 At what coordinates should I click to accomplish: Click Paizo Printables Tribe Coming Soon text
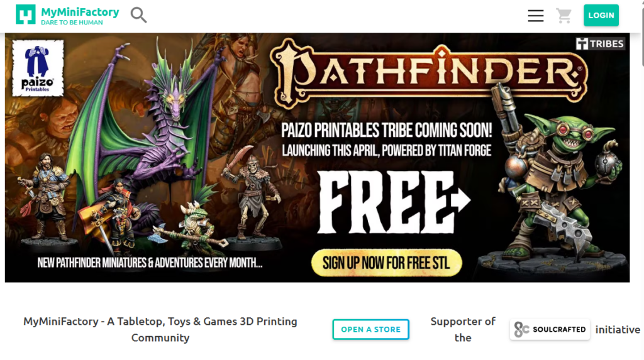387,131
